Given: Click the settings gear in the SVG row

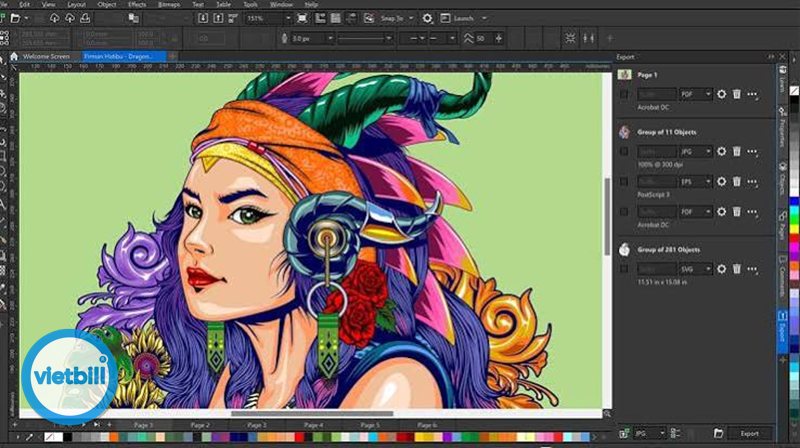Looking at the screenshot, I should pos(721,269).
